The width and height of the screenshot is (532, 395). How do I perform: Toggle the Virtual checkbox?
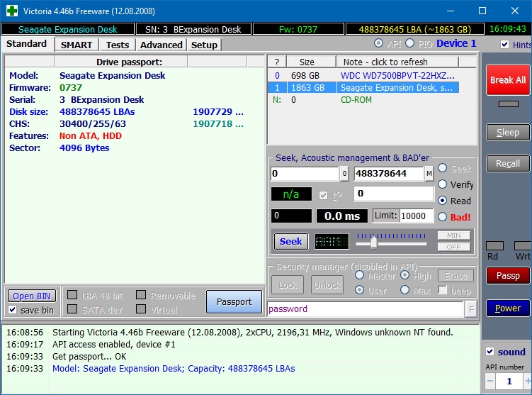click(141, 309)
